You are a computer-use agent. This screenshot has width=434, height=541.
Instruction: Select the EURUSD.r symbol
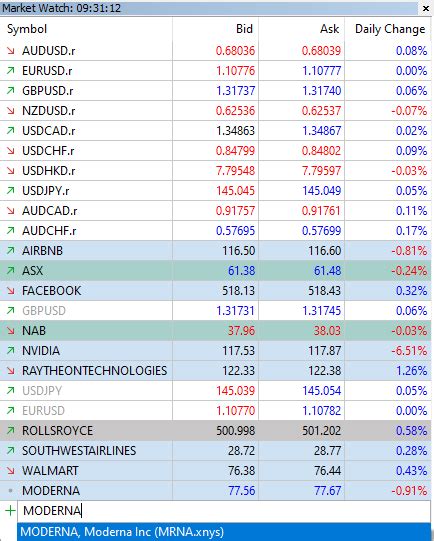tap(47, 71)
